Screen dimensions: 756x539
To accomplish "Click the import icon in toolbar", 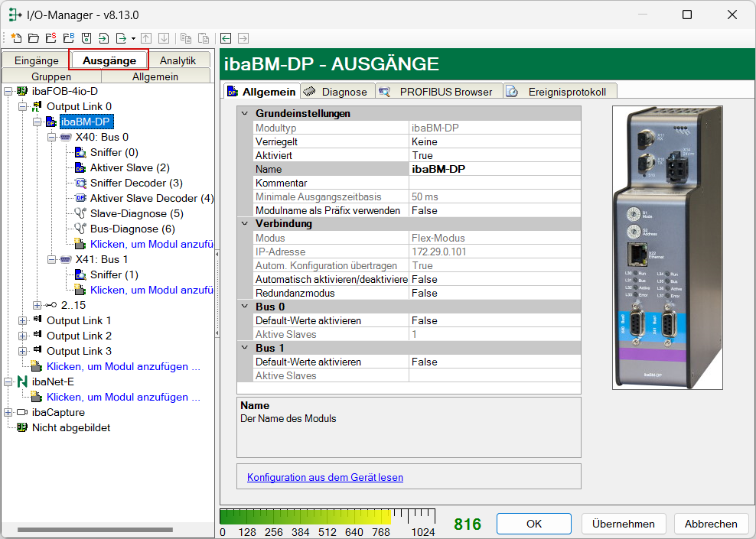I will pyautogui.click(x=103, y=38).
